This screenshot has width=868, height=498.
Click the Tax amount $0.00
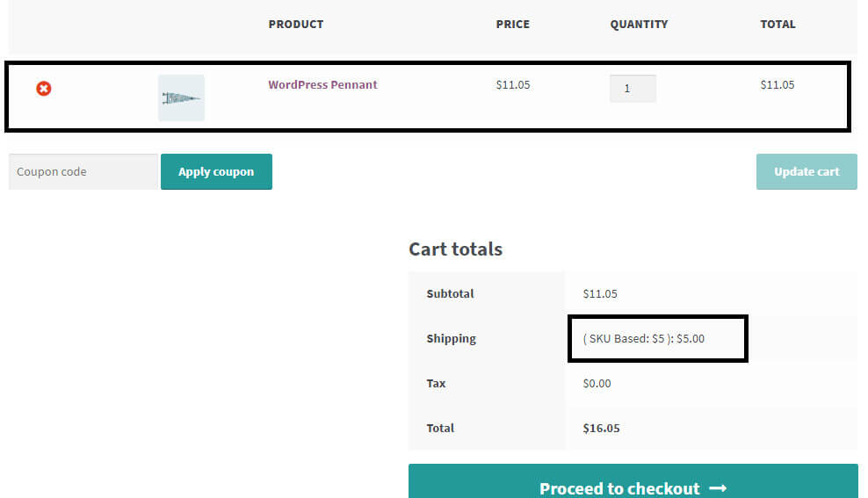(x=597, y=384)
